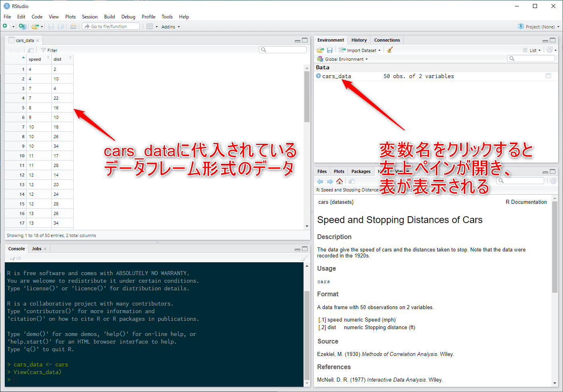Maximize the Console pane
563x392 pixels.
point(305,249)
